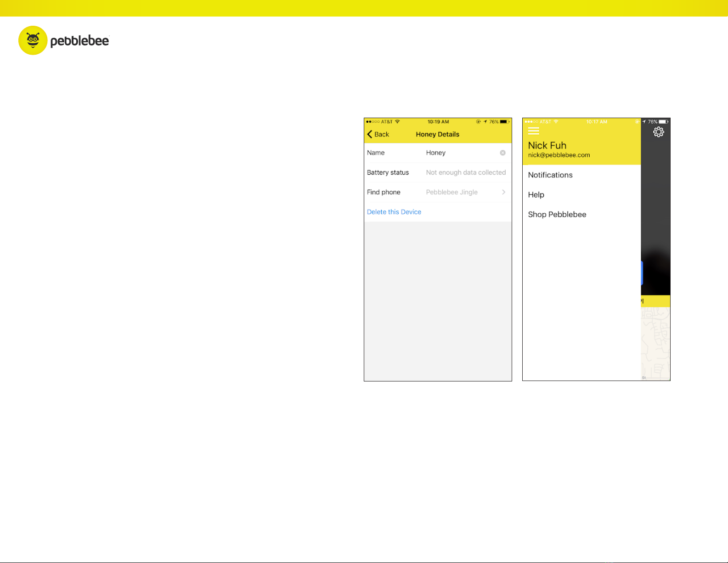Click the Honey Details title
Screen dimensions: 728x563
(x=438, y=134)
